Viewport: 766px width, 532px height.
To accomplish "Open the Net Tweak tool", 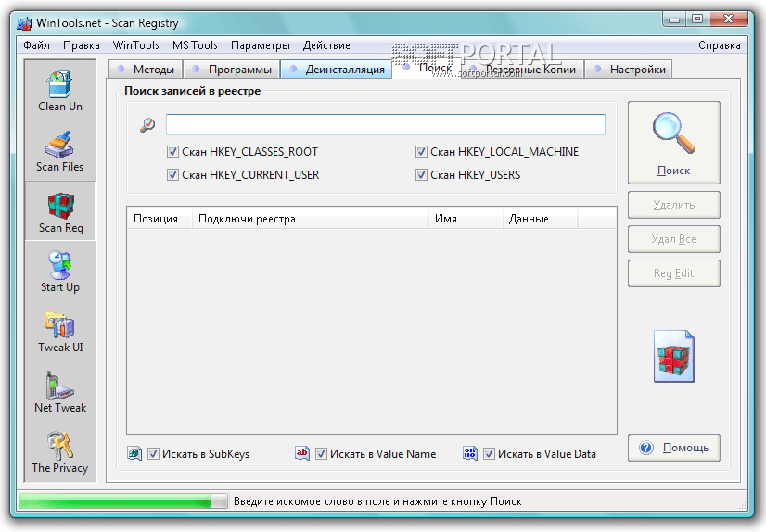I will click(60, 392).
